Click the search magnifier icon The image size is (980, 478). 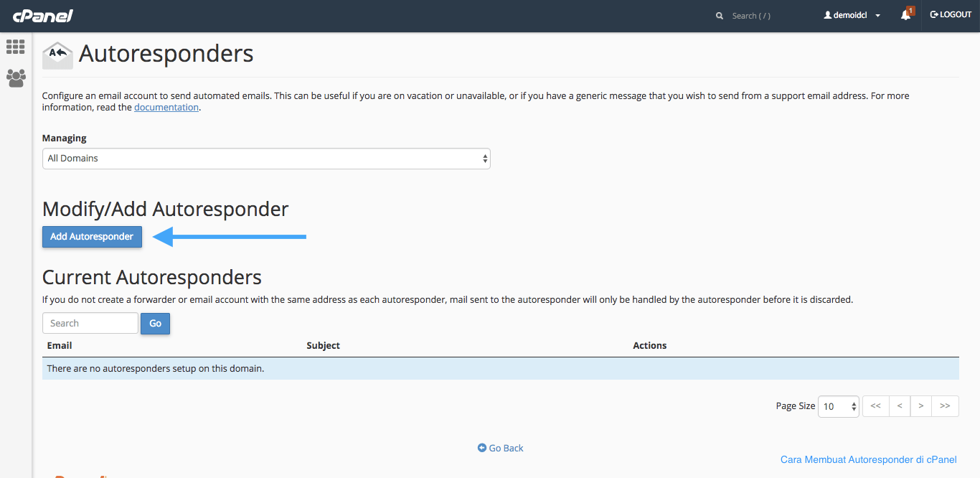pos(719,15)
